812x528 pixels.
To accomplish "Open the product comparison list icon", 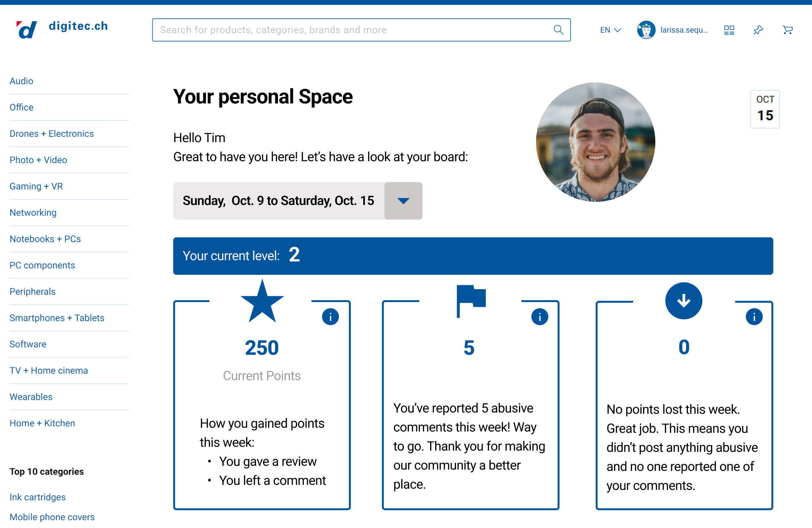I will click(729, 30).
